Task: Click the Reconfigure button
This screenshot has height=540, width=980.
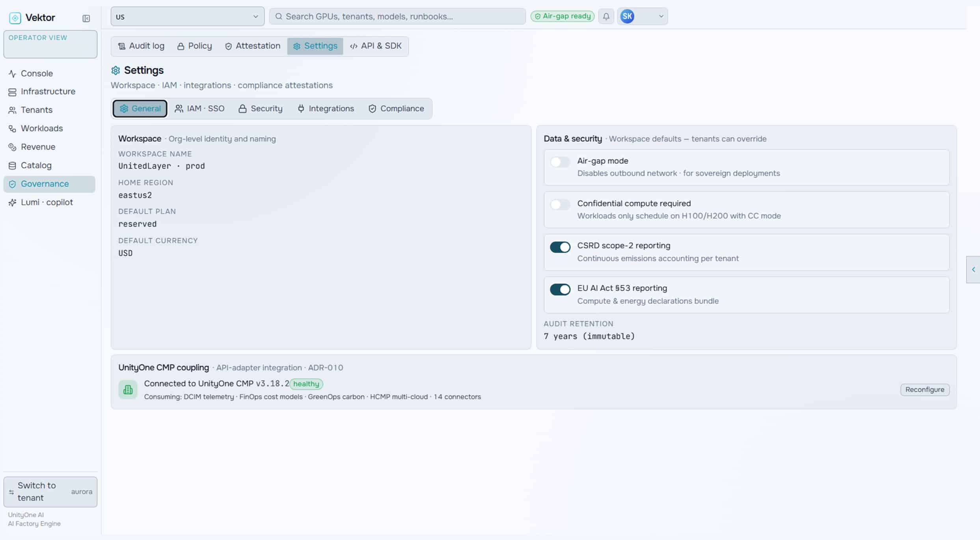Action: (925, 389)
